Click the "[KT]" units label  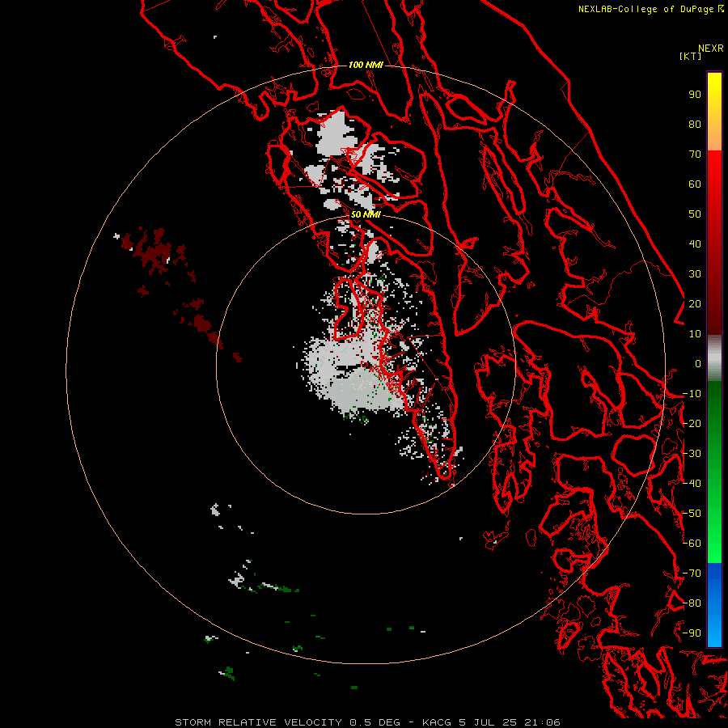pyautogui.click(x=691, y=56)
